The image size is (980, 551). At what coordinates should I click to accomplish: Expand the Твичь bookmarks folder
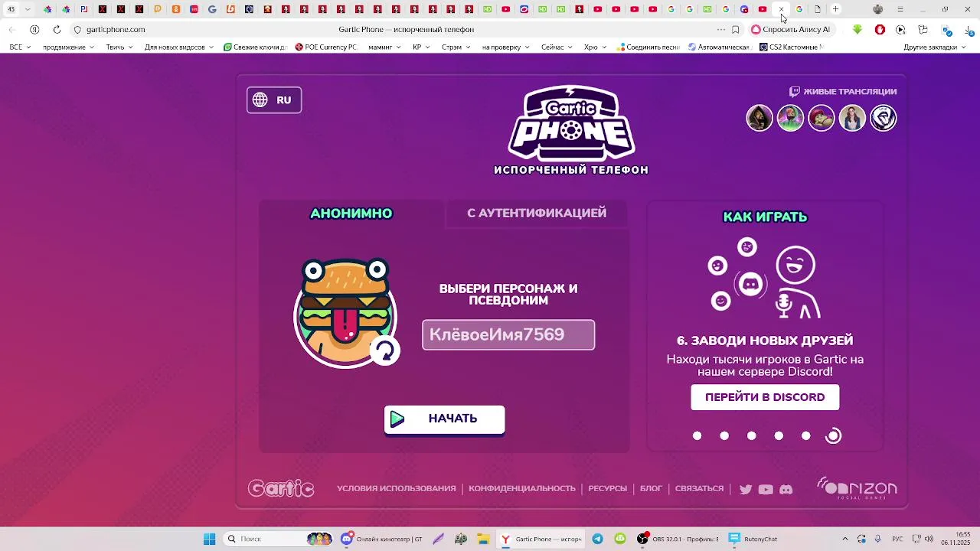119,47
